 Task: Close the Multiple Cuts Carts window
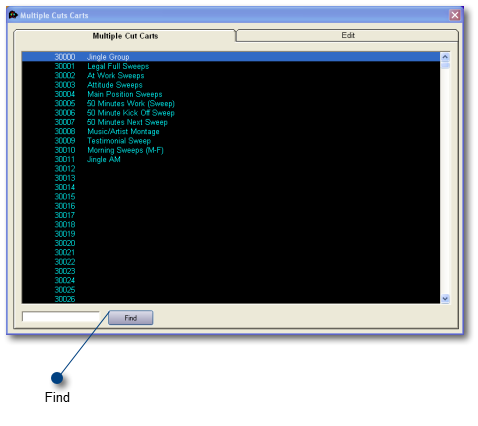pyautogui.click(x=455, y=15)
